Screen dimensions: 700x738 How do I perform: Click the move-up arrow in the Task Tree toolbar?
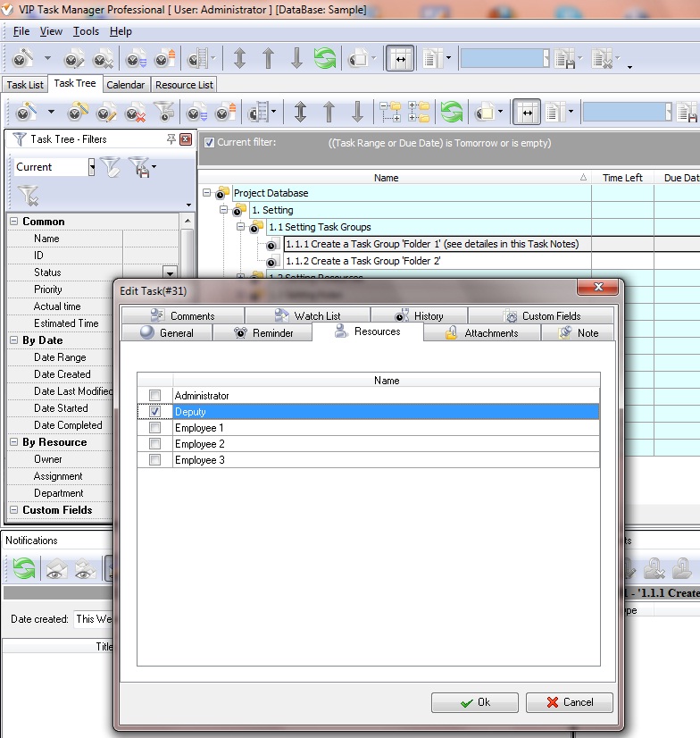[x=329, y=113]
